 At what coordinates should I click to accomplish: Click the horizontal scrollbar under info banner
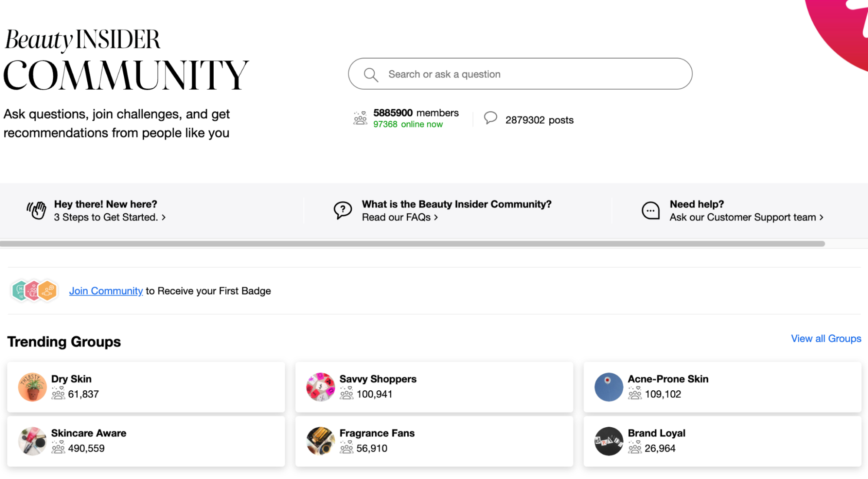[x=413, y=244]
